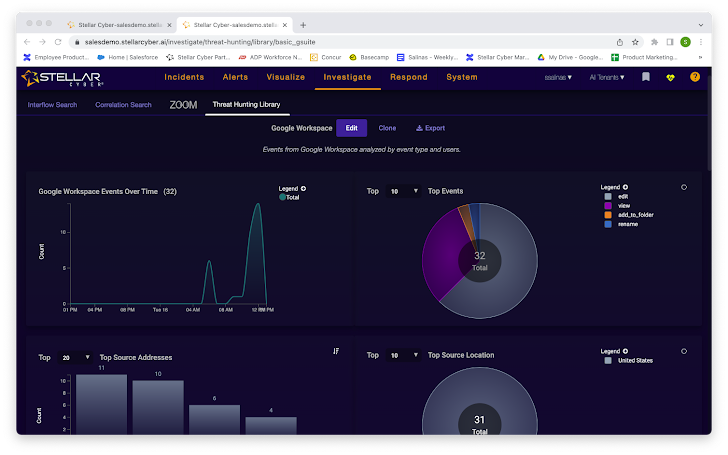Click sort icon in Top Source Addresses

coord(336,351)
